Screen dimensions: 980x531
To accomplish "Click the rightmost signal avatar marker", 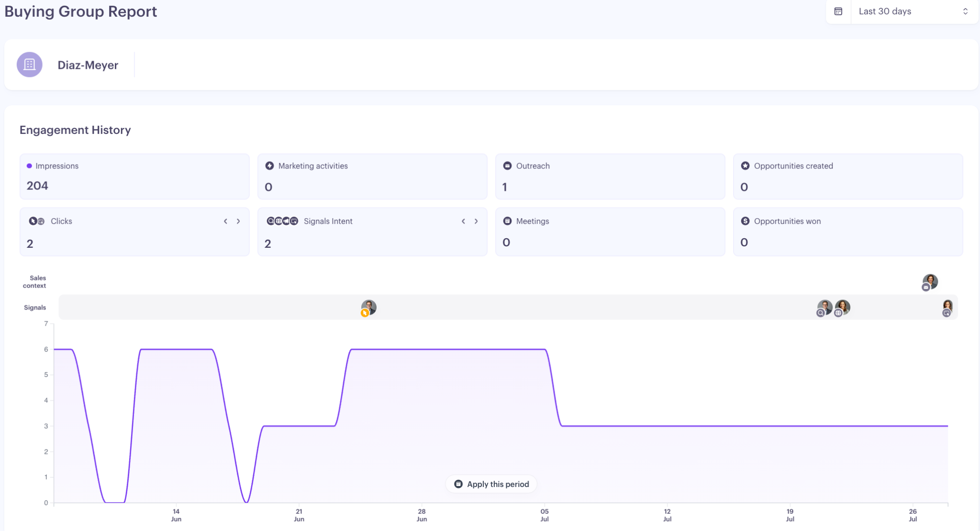I will (947, 308).
